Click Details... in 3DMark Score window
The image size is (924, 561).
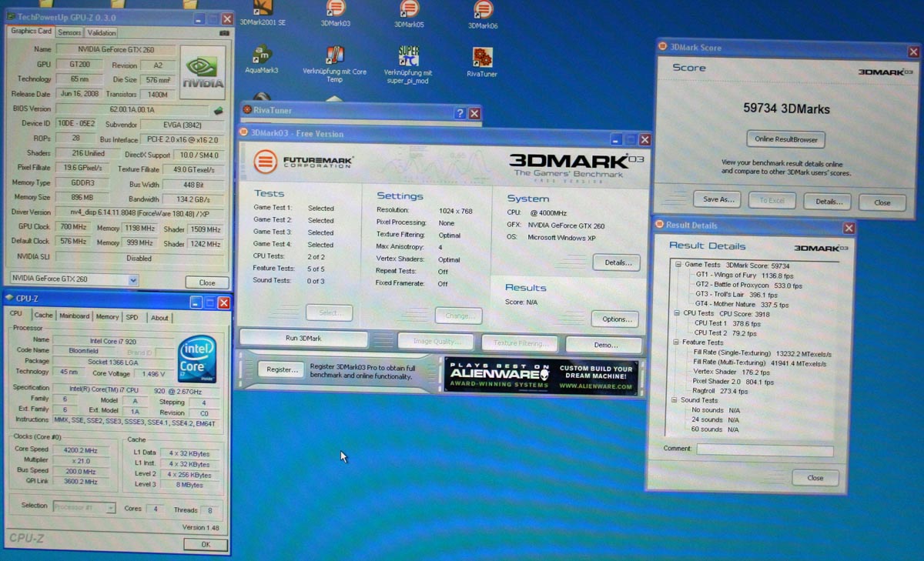[827, 202]
